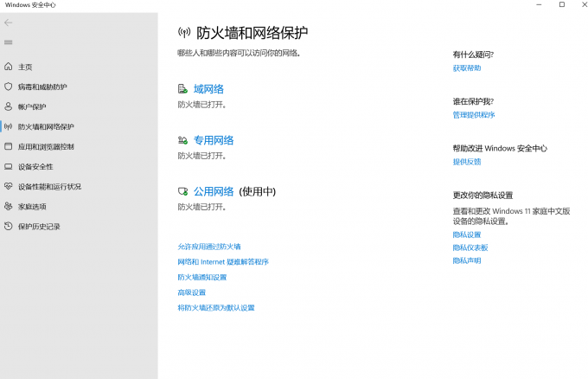Select 防火墙和网络保护 in the sidebar
Screen dimensions: 588x379
coord(52,126)
